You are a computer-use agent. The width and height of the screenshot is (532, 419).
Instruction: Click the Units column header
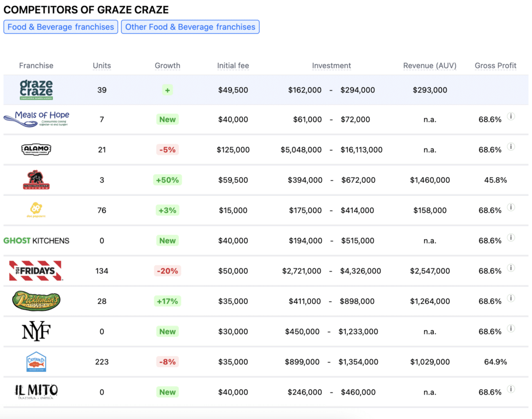tap(102, 65)
